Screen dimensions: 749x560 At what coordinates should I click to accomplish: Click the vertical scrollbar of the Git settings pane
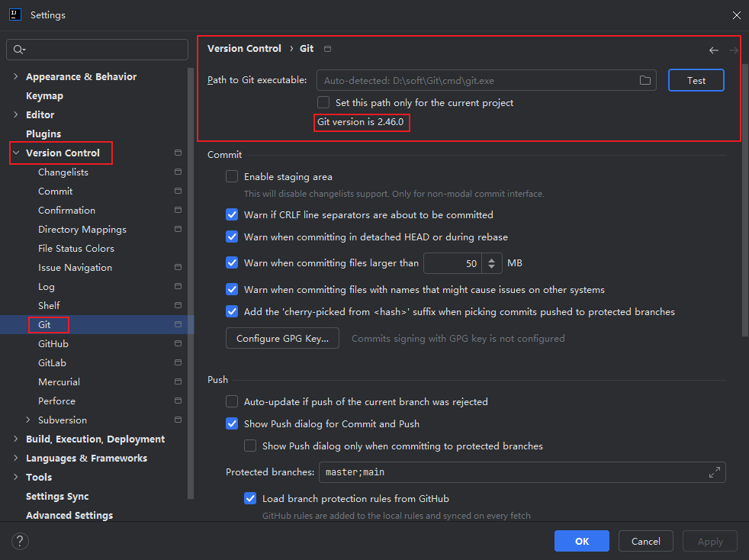tap(745, 201)
